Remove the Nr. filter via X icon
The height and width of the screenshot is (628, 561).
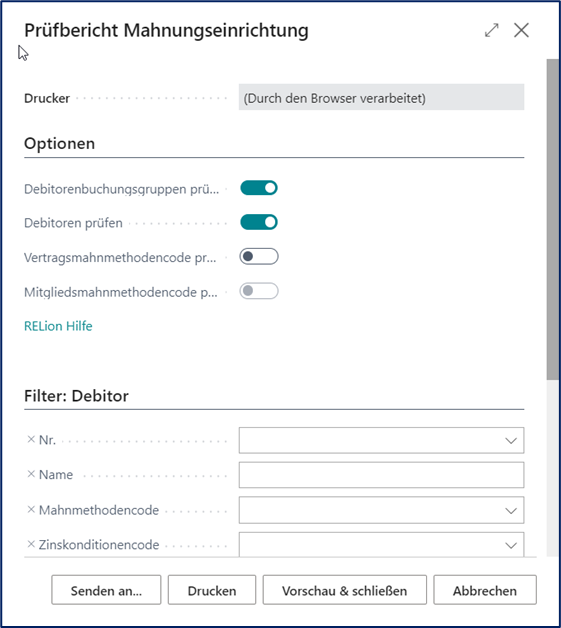[x=31, y=439]
